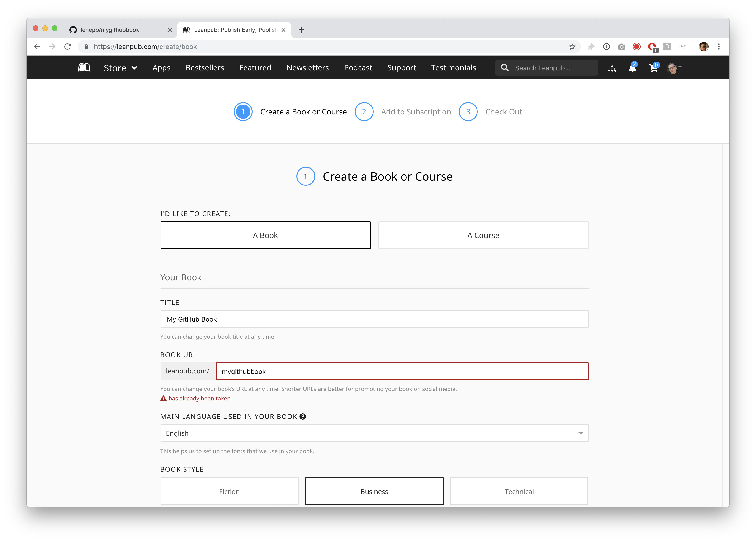Choose Business book style

pyautogui.click(x=374, y=491)
